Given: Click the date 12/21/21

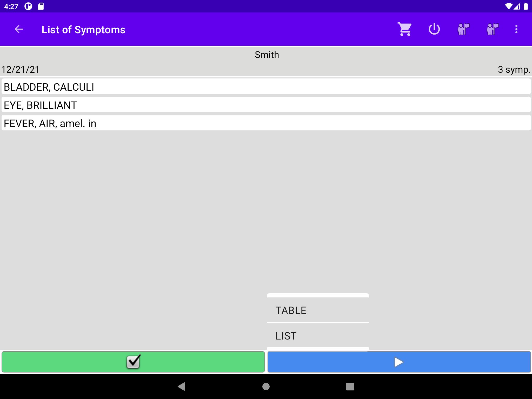Looking at the screenshot, I should (21, 70).
